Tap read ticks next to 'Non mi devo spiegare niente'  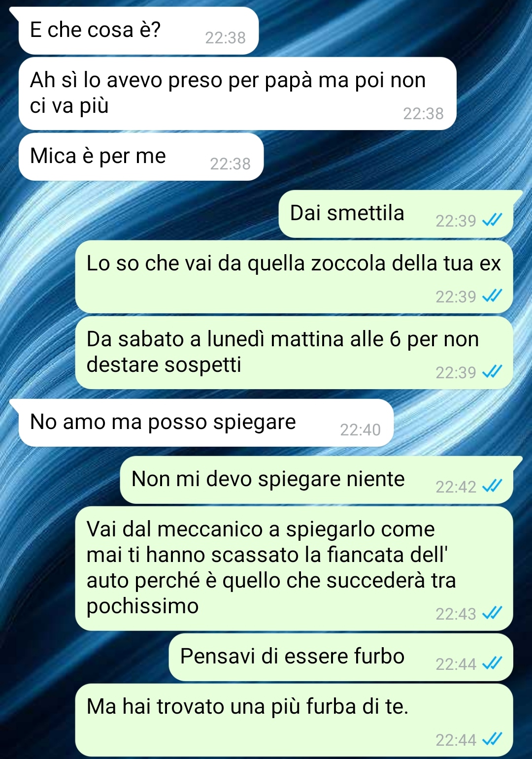click(x=492, y=486)
